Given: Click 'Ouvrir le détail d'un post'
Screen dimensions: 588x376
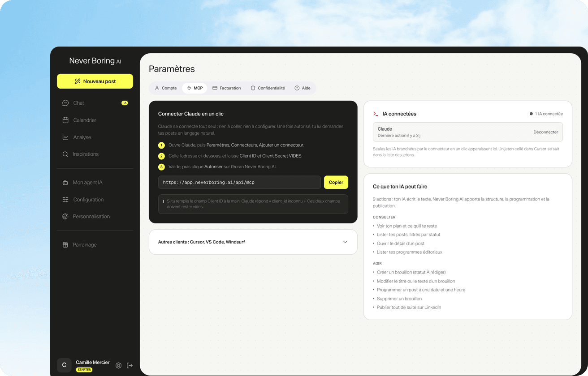Looking at the screenshot, I should (401, 244).
